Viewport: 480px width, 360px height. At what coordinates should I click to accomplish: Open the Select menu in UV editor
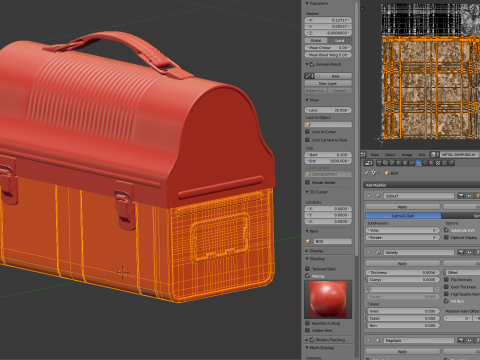click(390, 155)
